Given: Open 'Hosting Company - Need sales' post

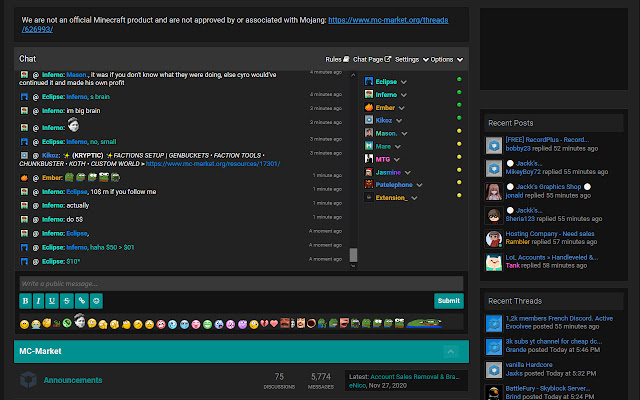Looking at the screenshot, I should click(549, 234).
